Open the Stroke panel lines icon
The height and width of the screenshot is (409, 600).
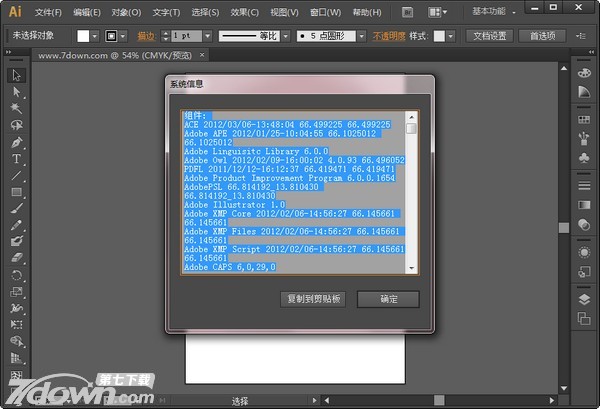584,186
